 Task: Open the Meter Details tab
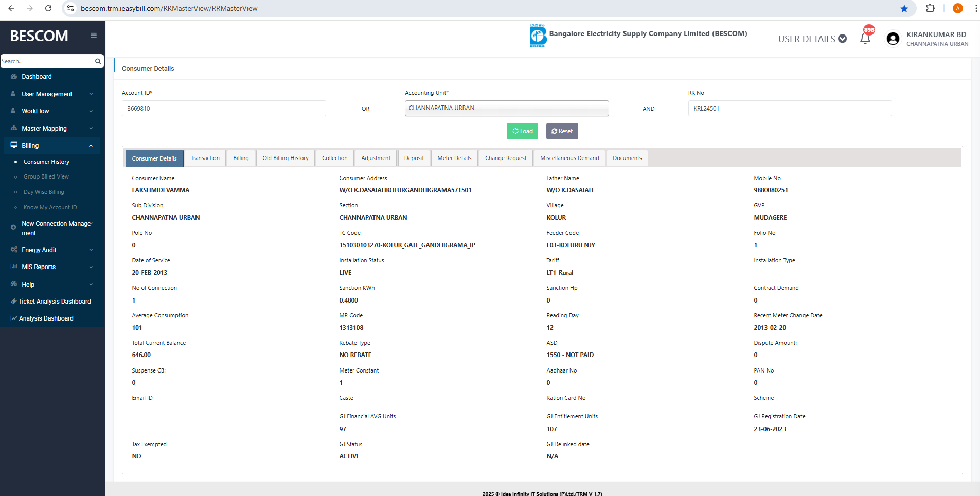pos(454,158)
